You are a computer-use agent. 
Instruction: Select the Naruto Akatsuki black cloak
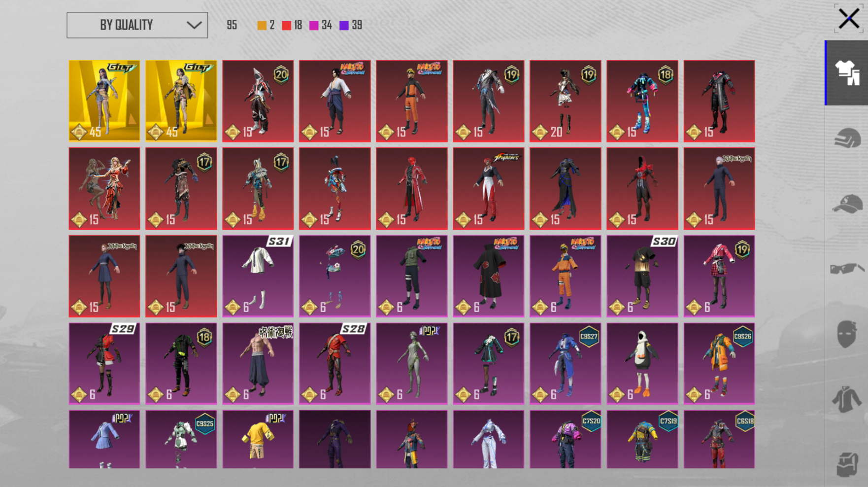pos(489,276)
